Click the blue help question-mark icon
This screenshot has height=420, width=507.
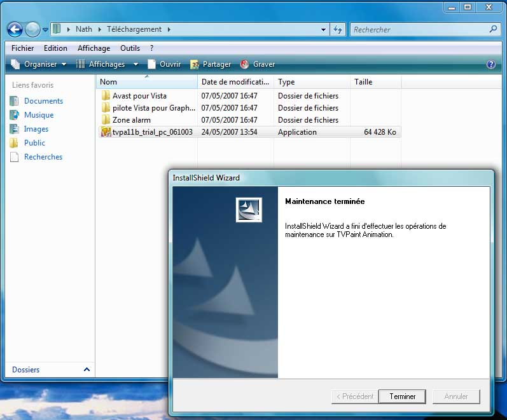(491, 64)
